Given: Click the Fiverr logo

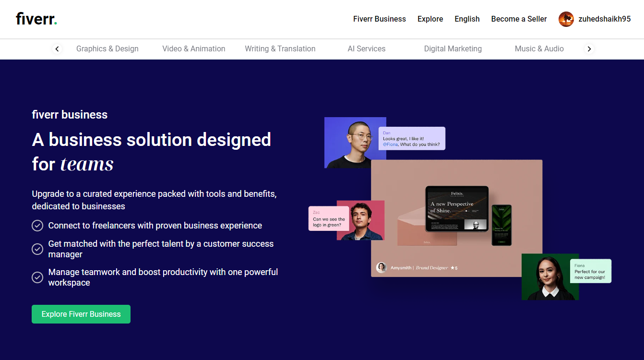Looking at the screenshot, I should tap(36, 19).
